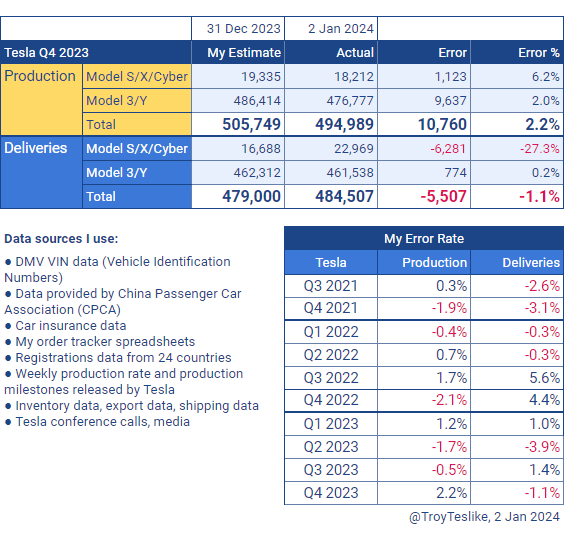564x534 pixels.
Task: Select the 'Q1 2022' row label
Action: (x=331, y=332)
